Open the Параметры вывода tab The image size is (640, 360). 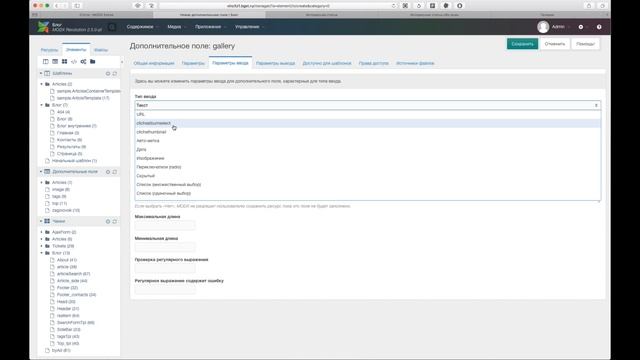click(276, 63)
